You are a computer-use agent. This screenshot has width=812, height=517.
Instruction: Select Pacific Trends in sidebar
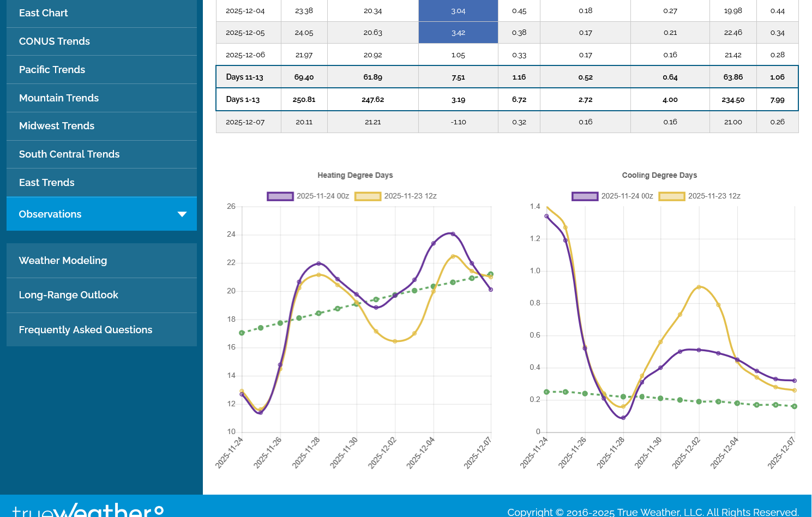click(x=52, y=70)
